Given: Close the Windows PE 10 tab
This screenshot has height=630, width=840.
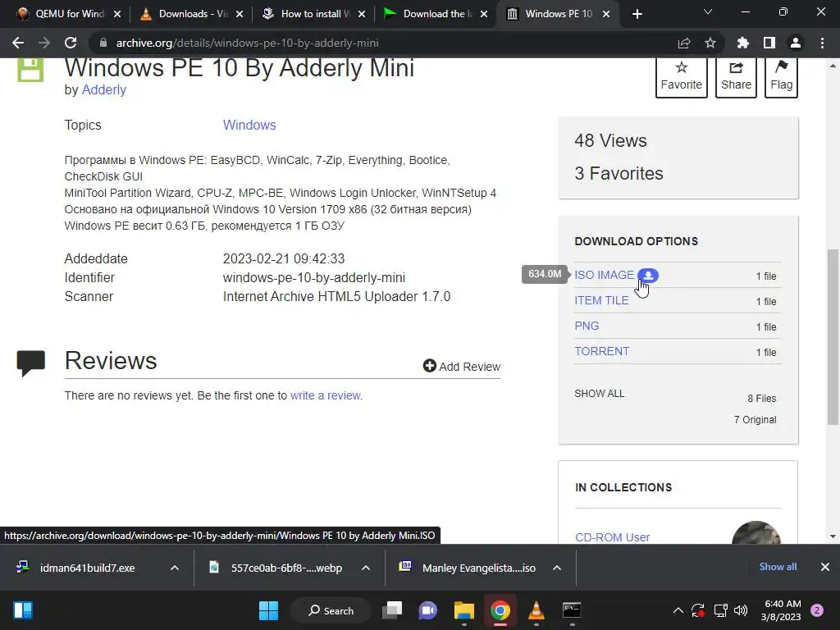Looking at the screenshot, I should coord(606,14).
